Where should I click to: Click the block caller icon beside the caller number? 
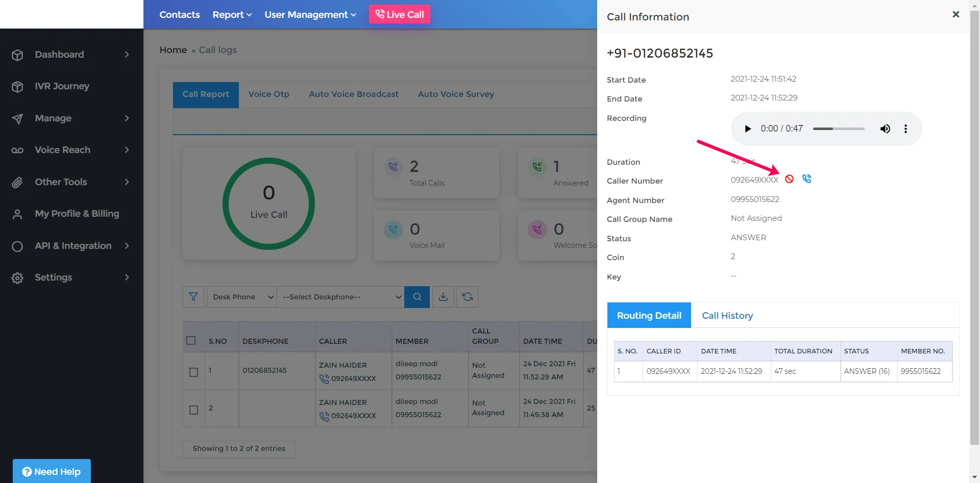point(789,179)
